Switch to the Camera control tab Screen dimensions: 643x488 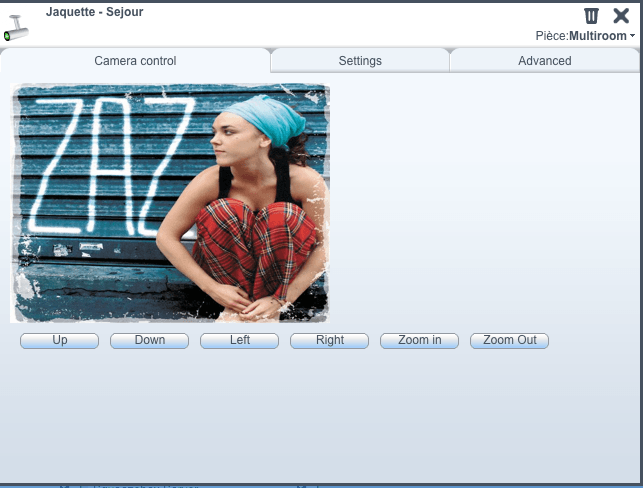click(x=135, y=61)
